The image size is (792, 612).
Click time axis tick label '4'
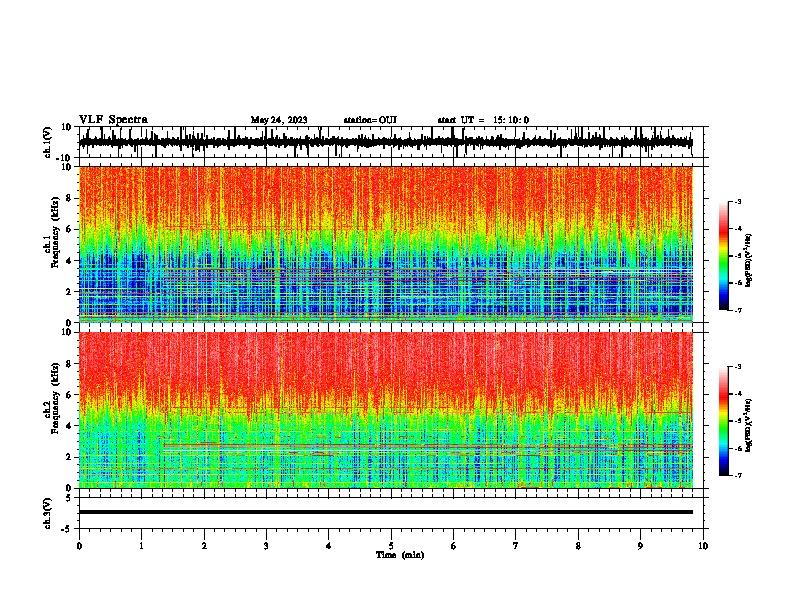329,546
